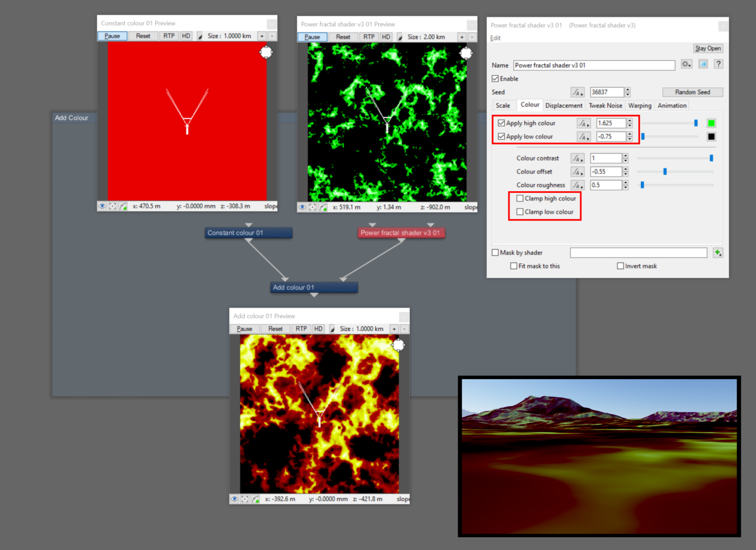This screenshot has height=550, width=756.
Task: Toggle the Enable checkbox
Action: coord(495,79)
